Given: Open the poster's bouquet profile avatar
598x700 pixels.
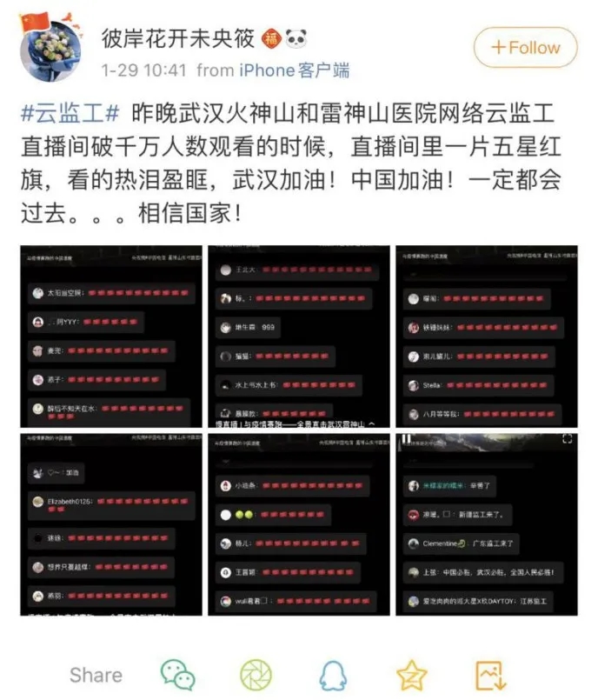Looking at the screenshot, I should [x=50, y=49].
